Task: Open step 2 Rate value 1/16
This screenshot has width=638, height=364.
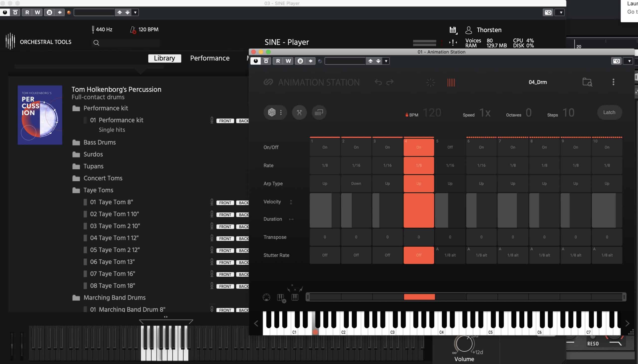Action: tap(356, 165)
